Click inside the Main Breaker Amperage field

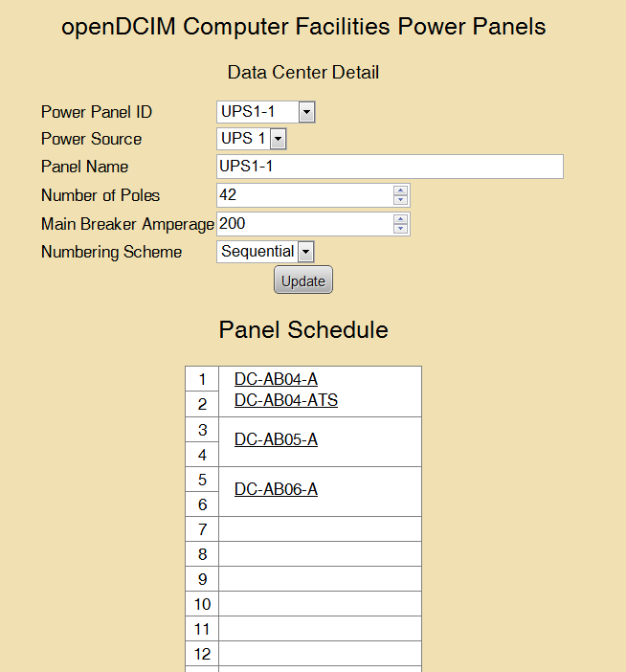pyautogui.click(x=304, y=224)
